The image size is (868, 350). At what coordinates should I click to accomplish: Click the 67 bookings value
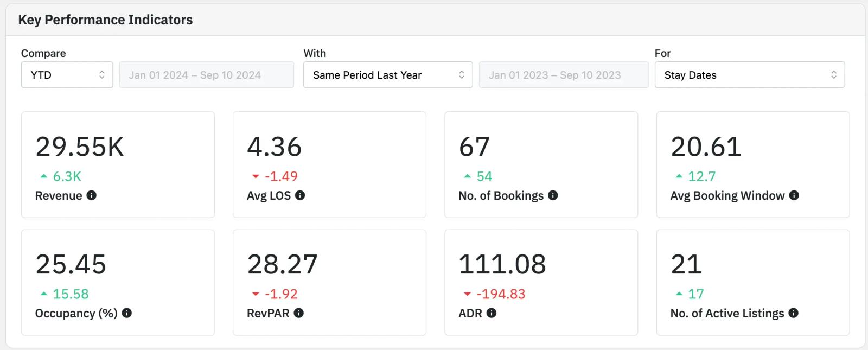(x=475, y=147)
